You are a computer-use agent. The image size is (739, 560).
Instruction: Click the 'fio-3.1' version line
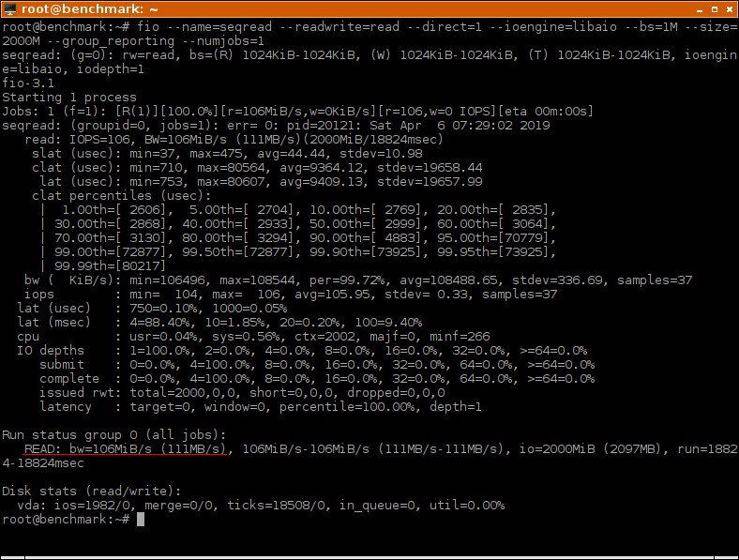pos(28,83)
